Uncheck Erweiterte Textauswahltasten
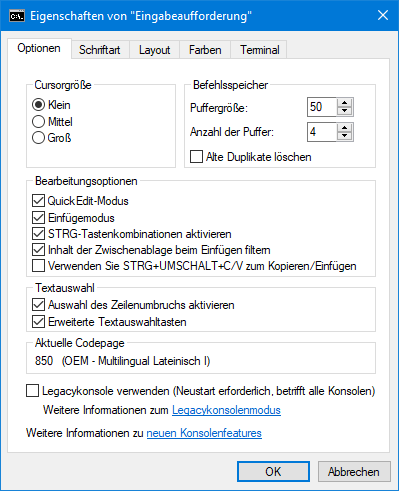The image size is (399, 491). 38,322
